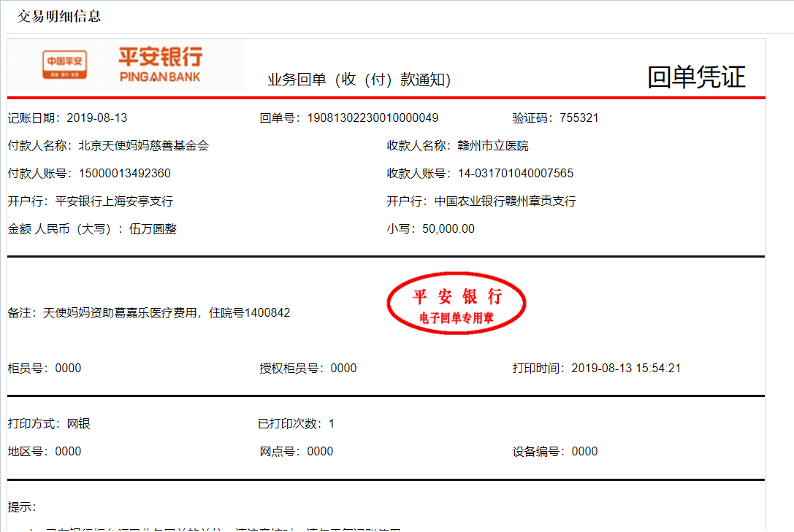
Task: Click the 网点号: 0000 field
Action: [297, 452]
